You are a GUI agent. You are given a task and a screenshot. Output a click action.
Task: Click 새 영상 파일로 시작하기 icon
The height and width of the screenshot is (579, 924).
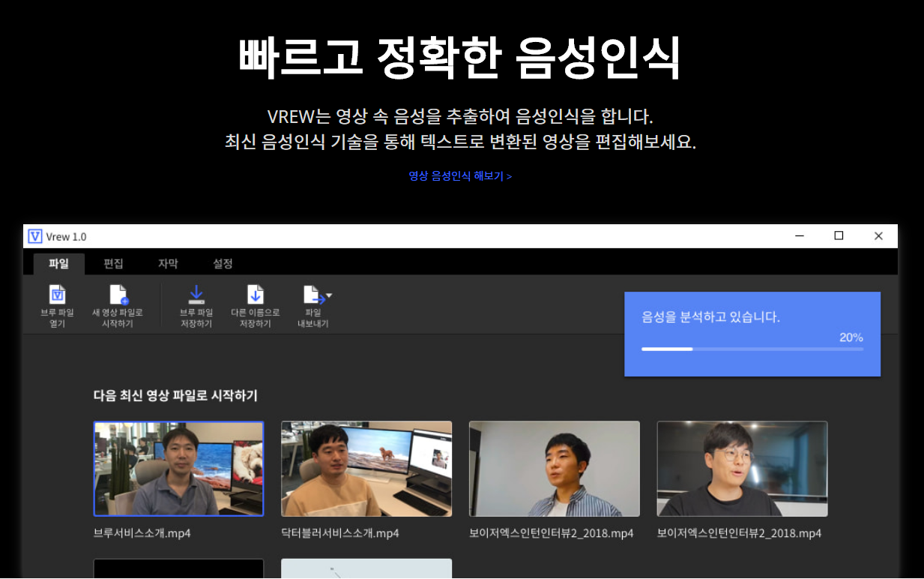(118, 294)
